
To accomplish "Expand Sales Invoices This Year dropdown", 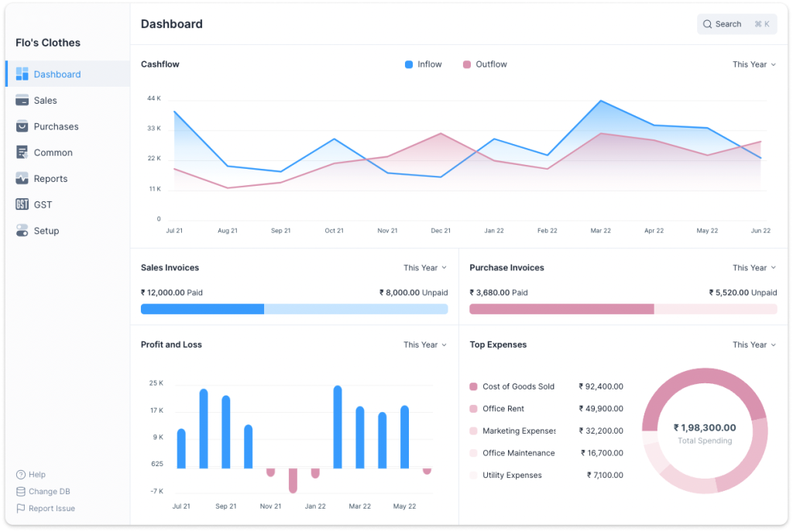I will point(424,268).
